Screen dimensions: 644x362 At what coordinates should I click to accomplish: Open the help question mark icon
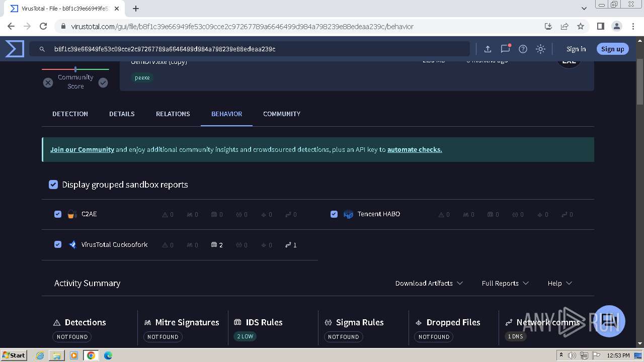(x=523, y=49)
